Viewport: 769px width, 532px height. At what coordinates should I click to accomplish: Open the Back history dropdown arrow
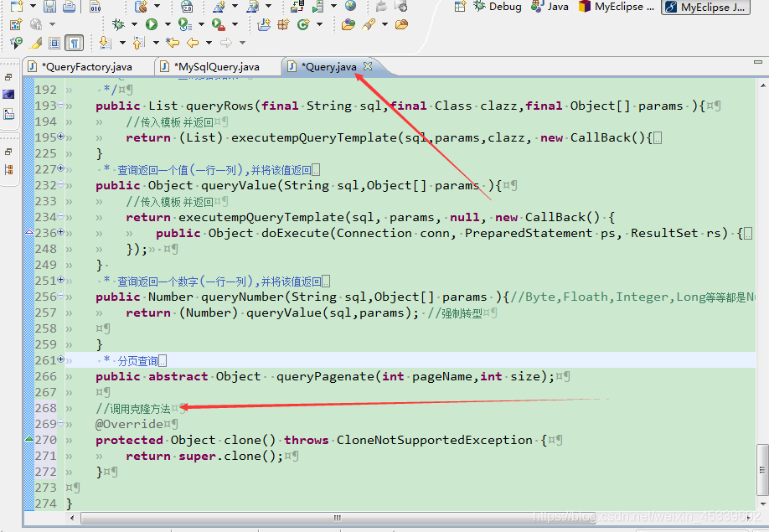click(x=209, y=44)
